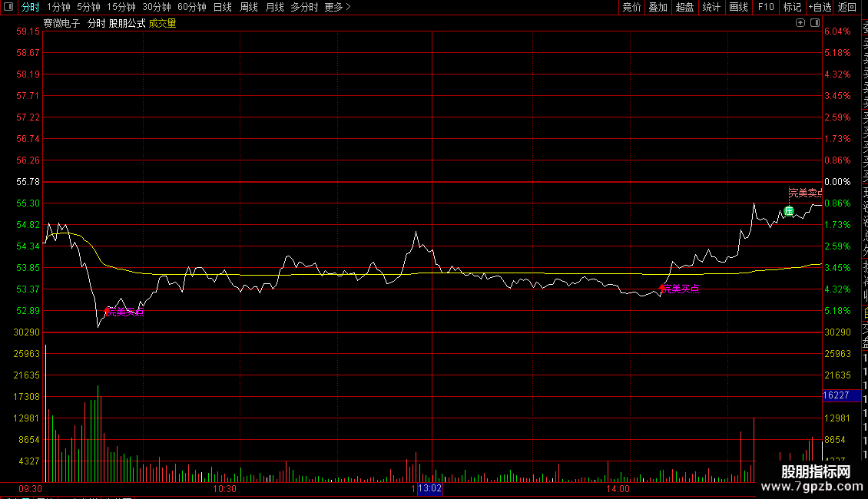Click the 14:00 time axis label

coord(618,489)
